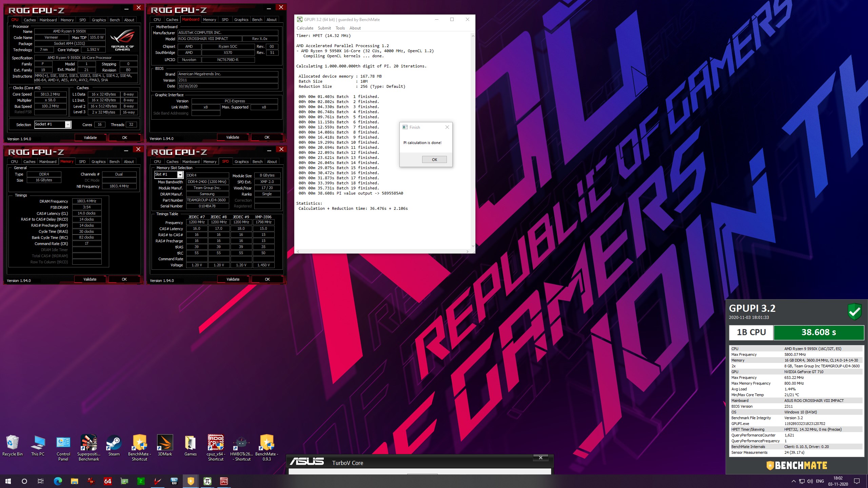Open the Recycle Bin desktop icon
The image size is (868, 488).
13,446
